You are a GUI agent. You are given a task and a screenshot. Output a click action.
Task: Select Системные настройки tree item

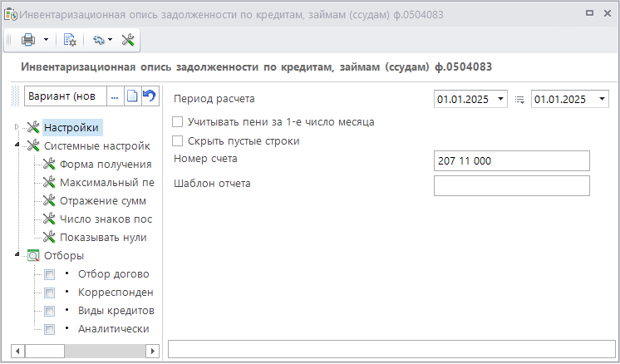coord(97,146)
